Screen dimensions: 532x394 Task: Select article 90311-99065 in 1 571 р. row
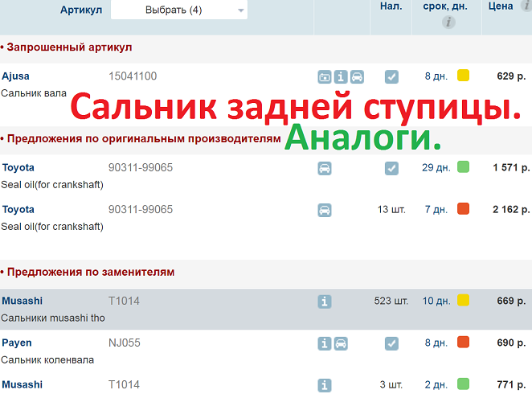[x=141, y=167]
